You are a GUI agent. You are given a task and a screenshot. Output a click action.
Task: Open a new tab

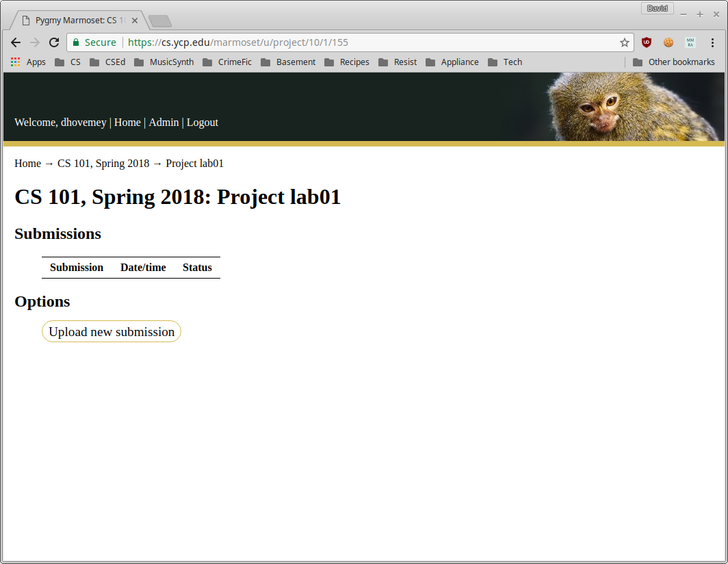[x=159, y=21]
